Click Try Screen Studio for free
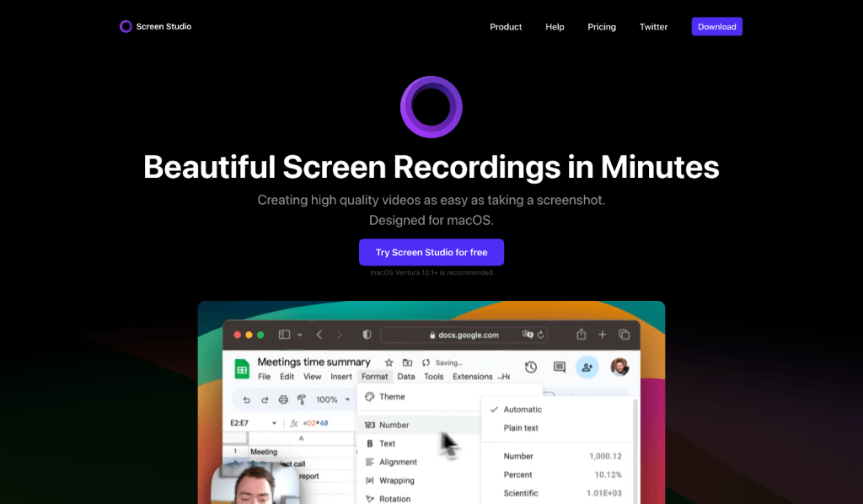Viewport: 863px width, 504px height. (431, 253)
